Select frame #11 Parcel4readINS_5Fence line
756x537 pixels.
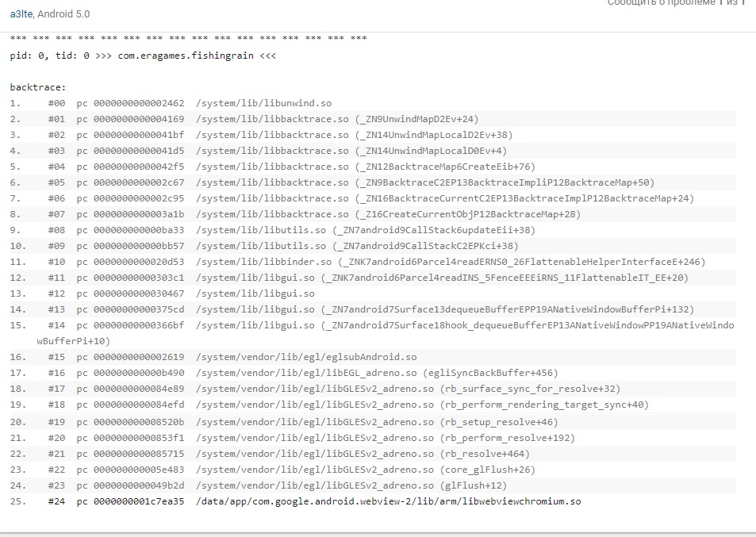pyautogui.click(x=373, y=278)
